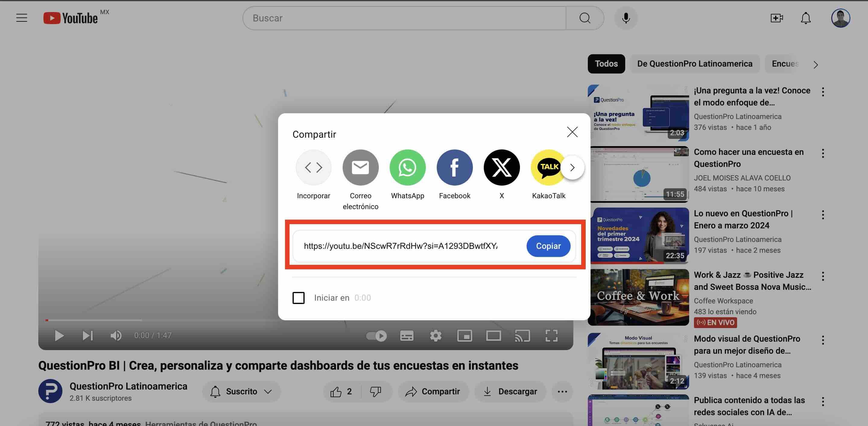Choose the Incorporar embed option
868x426 pixels.
click(313, 175)
